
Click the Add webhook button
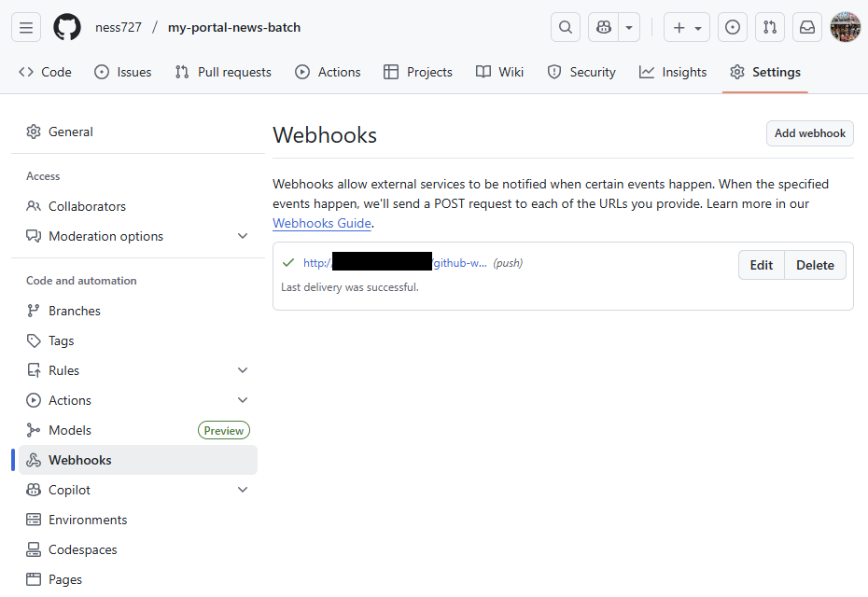pos(810,133)
